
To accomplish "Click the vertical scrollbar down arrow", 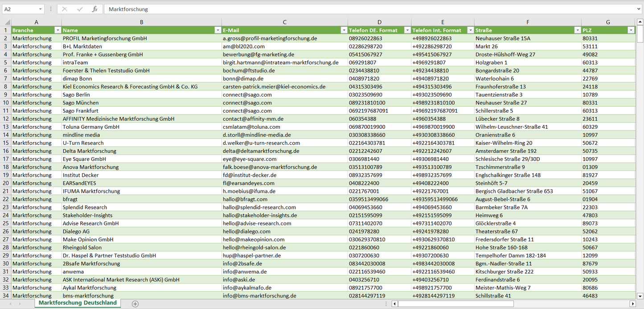I will click(x=640, y=296).
